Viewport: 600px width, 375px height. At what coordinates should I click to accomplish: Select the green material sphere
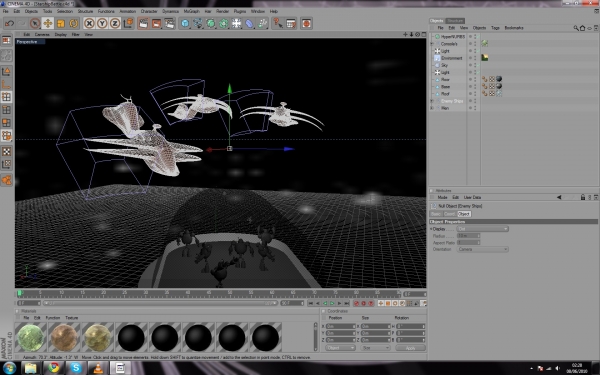[x=31, y=338]
